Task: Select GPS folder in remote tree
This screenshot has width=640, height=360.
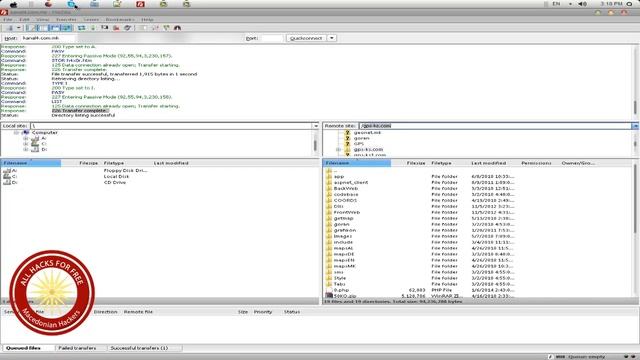Action: (358, 144)
